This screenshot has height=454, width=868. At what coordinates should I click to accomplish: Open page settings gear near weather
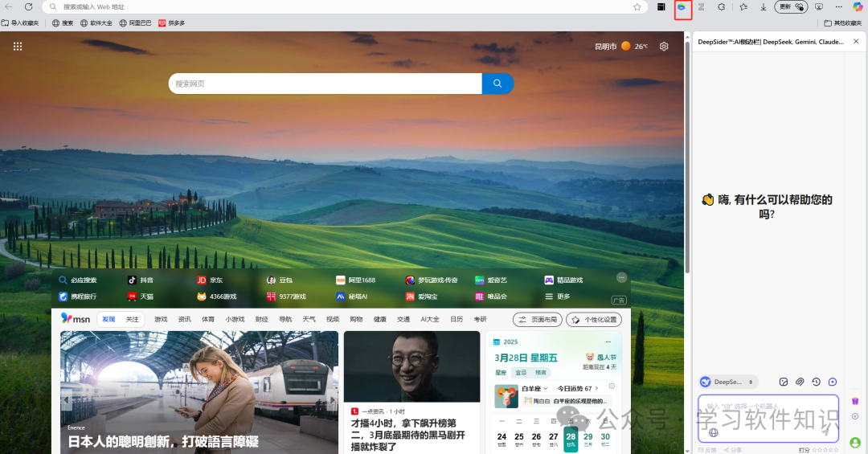click(664, 47)
